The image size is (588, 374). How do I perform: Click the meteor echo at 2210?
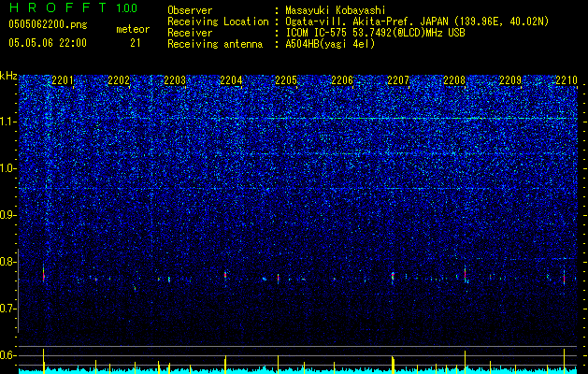(x=564, y=278)
